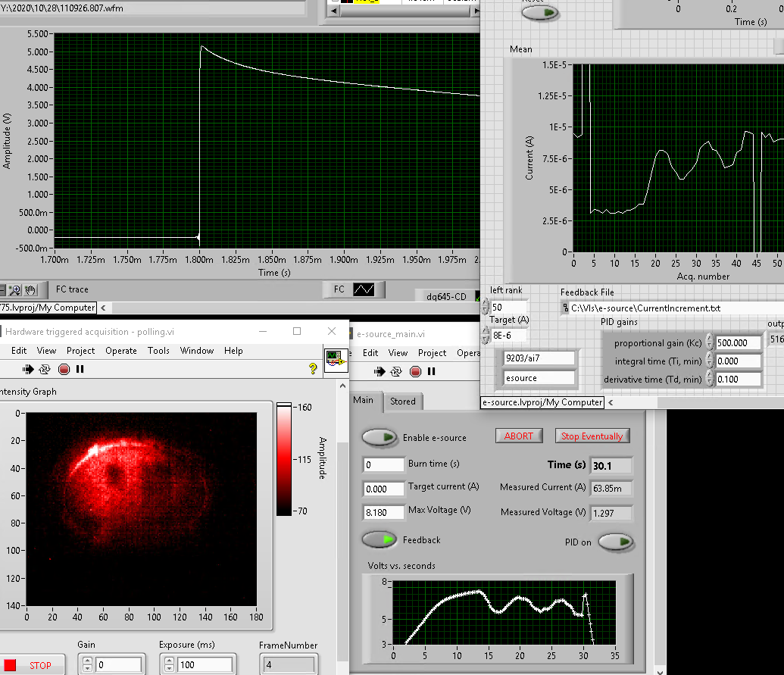Toggle the Enable e-source switch
This screenshot has height=675, width=784.
point(380,437)
